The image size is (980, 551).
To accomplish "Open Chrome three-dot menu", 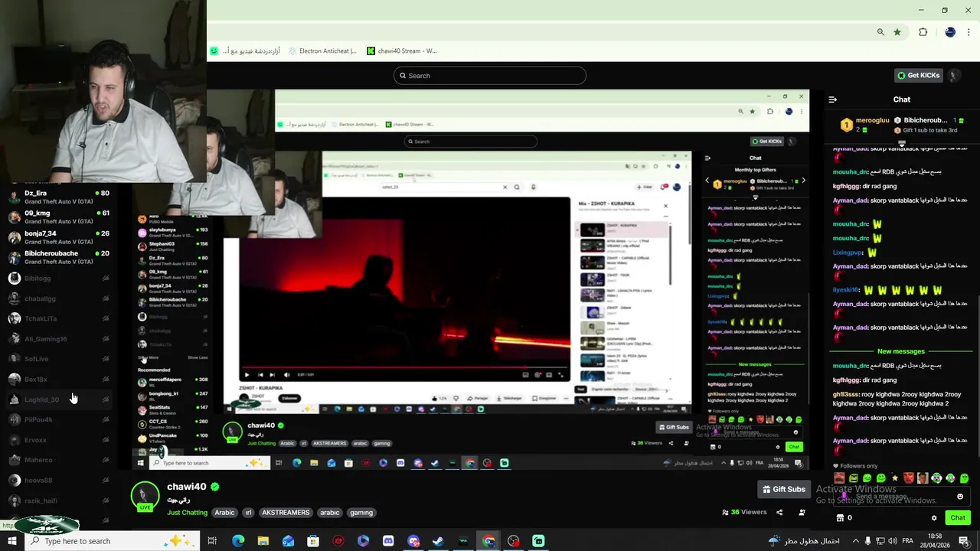I will 970,32.
